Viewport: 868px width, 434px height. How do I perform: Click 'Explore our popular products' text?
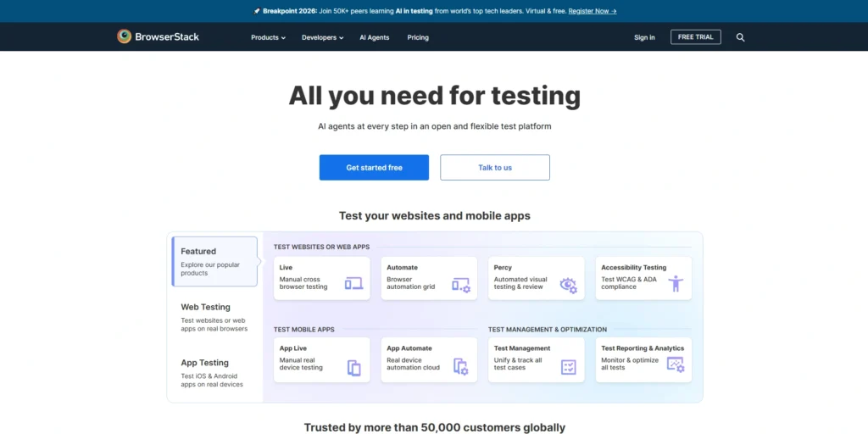click(210, 269)
